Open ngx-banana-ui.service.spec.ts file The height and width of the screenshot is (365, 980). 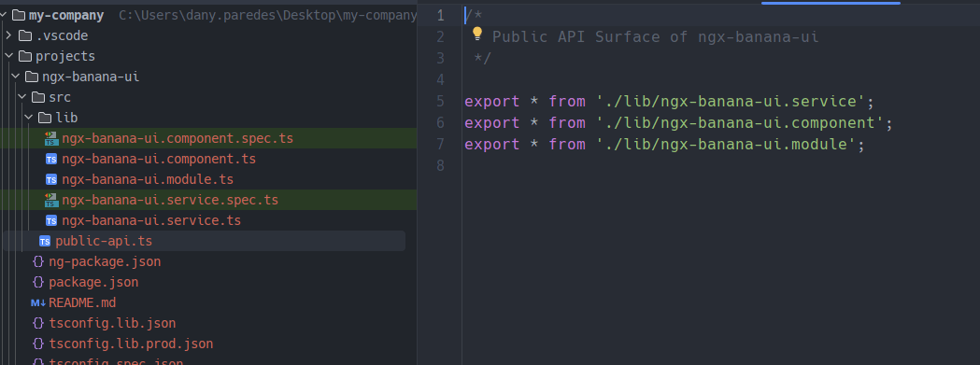pyautogui.click(x=170, y=201)
